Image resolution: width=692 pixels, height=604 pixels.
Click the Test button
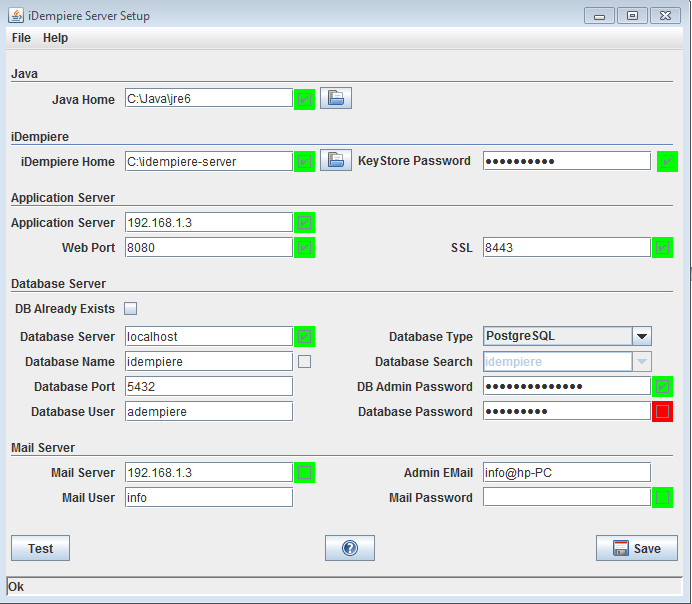pos(40,548)
